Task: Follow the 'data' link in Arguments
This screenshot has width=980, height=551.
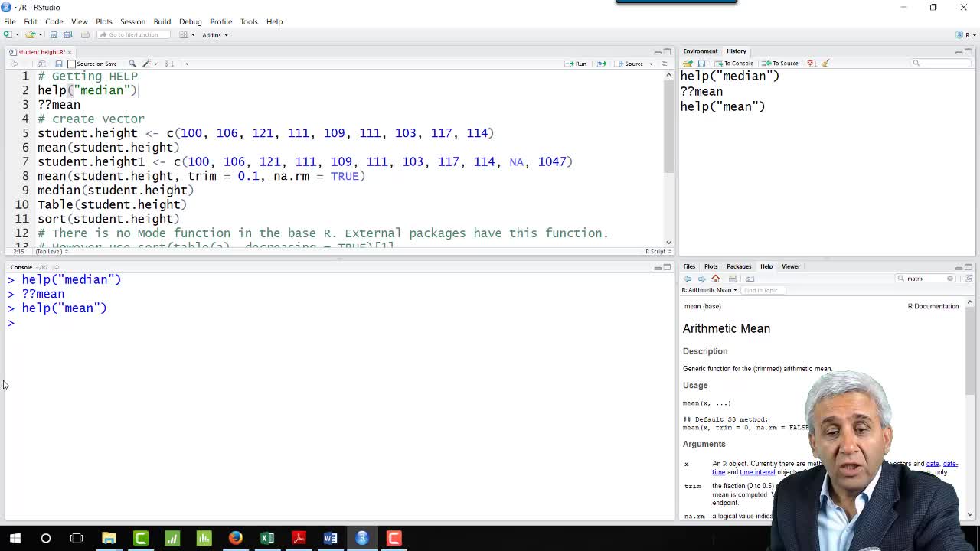Action: point(933,463)
